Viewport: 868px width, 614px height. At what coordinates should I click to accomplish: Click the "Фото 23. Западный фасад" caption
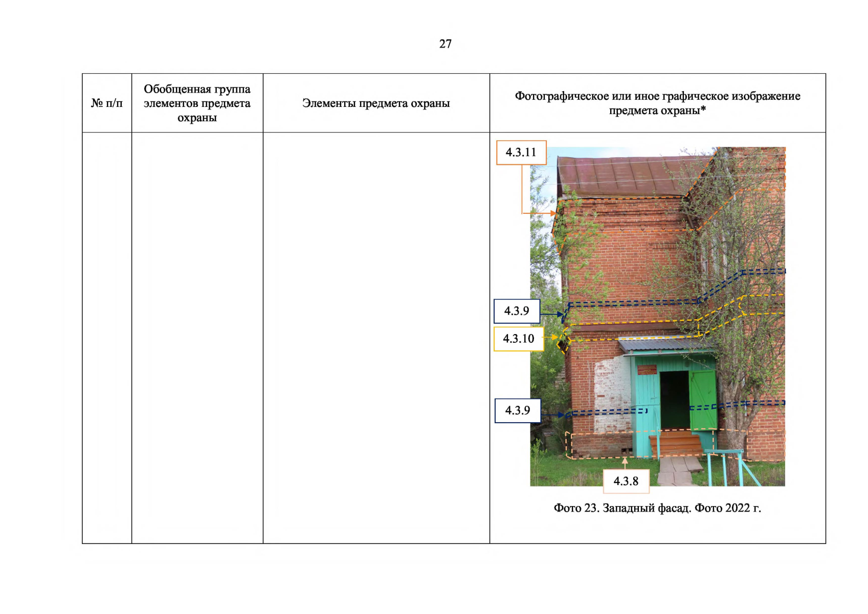[x=657, y=508]
